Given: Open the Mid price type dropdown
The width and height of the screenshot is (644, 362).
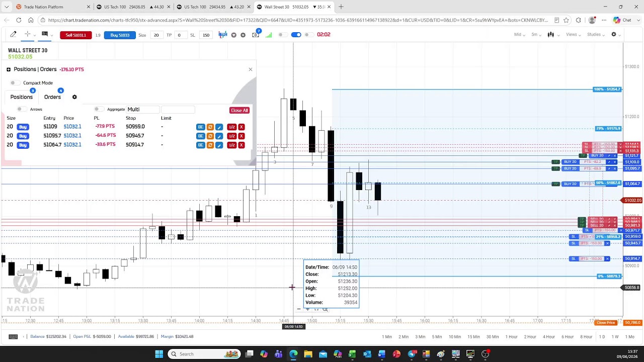Looking at the screenshot, I should [x=520, y=35].
